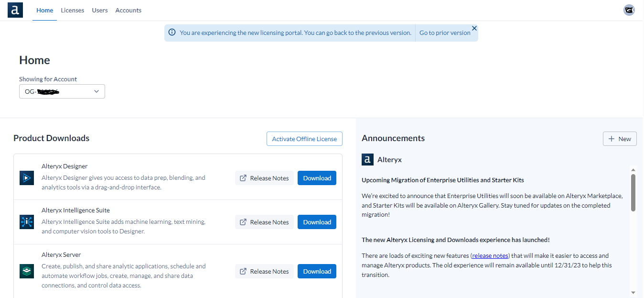Click the Alteryx logo in Announcements

[x=367, y=160]
